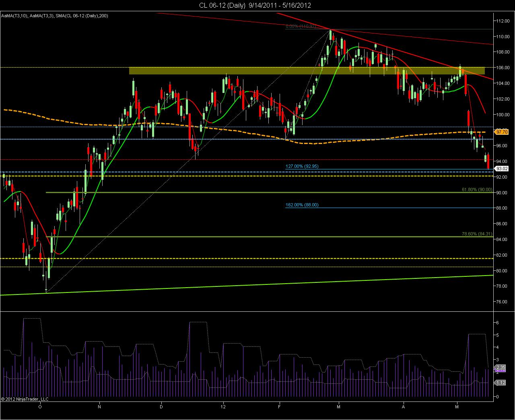The width and height of the screenshot is (515, 420).
Task: Click the 78.60% (84.31) retracement label
Action: pos(477,234)
